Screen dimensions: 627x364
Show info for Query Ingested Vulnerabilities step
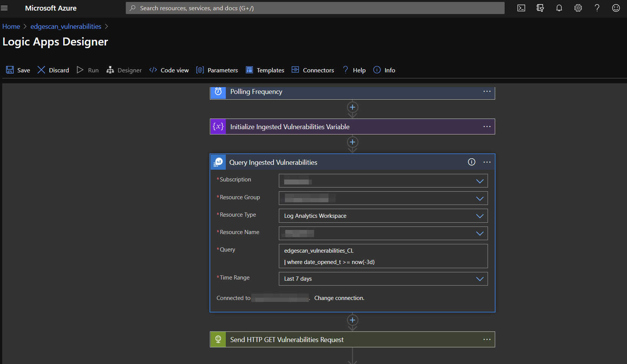pos(472,162)
